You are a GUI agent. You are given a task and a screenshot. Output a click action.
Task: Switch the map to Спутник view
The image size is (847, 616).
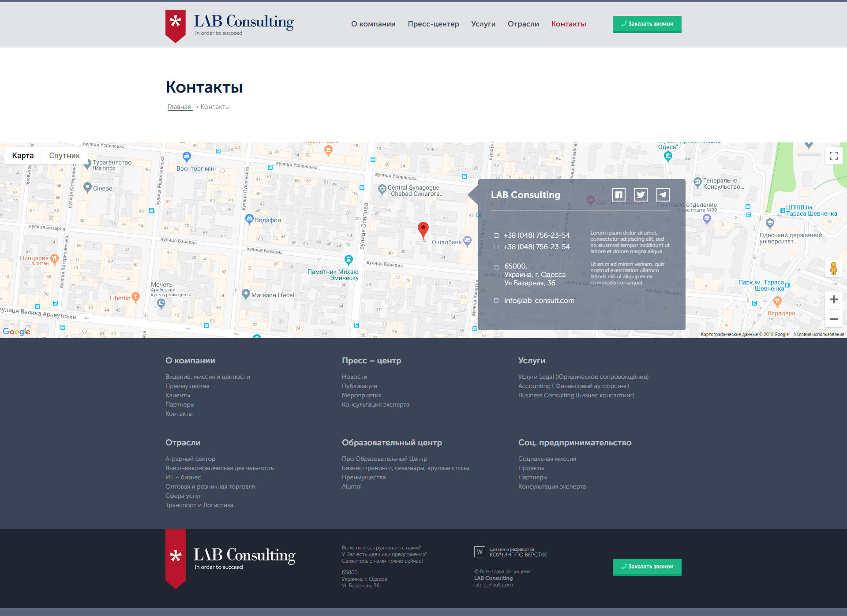coord(64,156)
